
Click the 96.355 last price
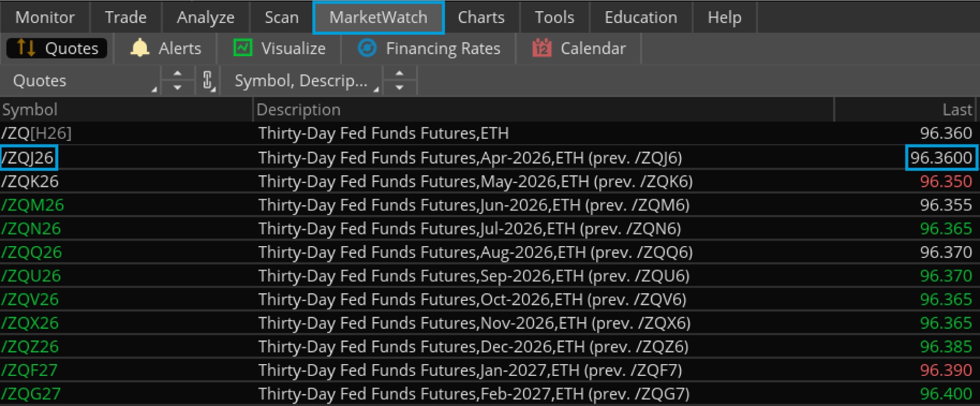946,205
